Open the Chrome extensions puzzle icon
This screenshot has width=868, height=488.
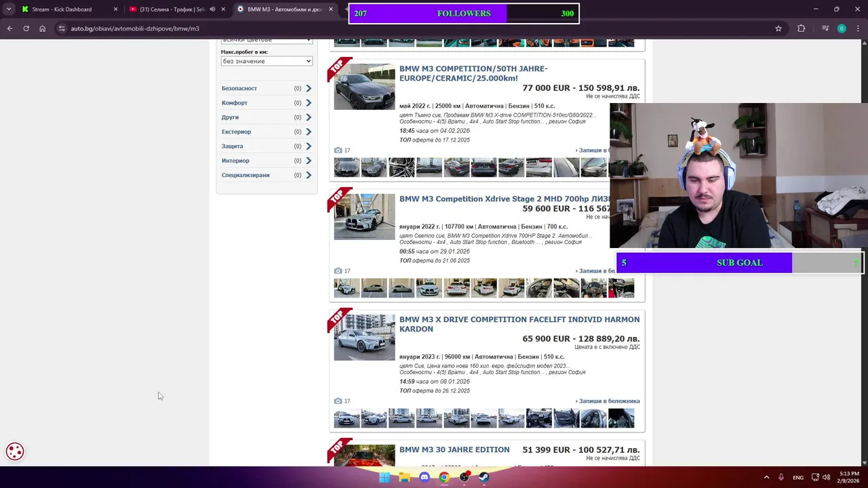[x=802, y=28]
